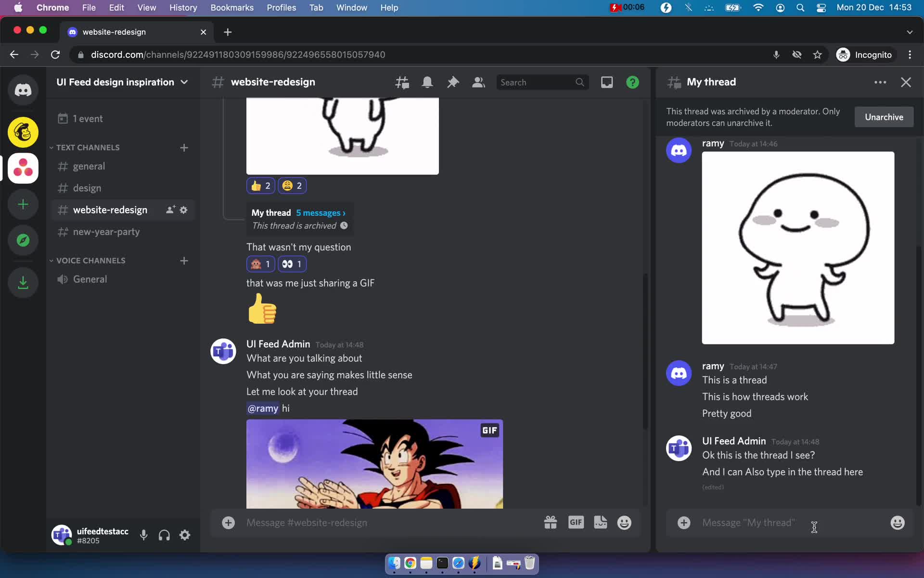Explore public servers compass icon
Image resolution: width=924 pixels, height=578 pixels.
click(x=23, y=240)
